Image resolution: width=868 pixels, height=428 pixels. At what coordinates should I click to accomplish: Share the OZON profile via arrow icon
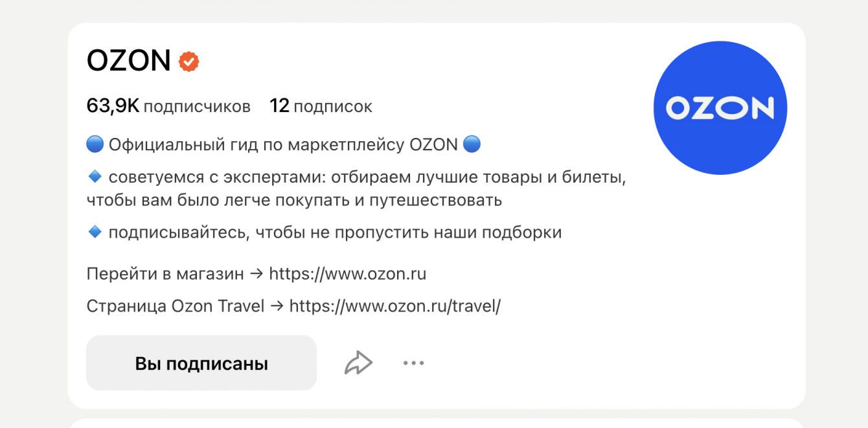[358, 363]
